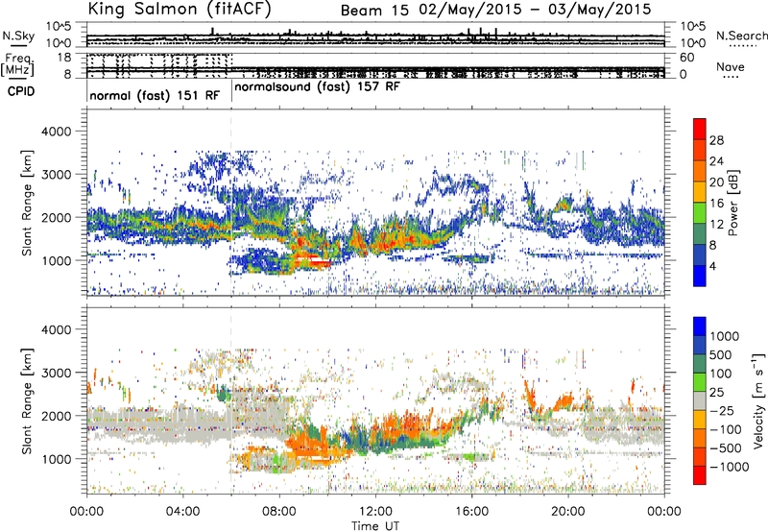Click the '04:00' time axis label
Viewport: 768px width, 532px height.
click(182, 512)
